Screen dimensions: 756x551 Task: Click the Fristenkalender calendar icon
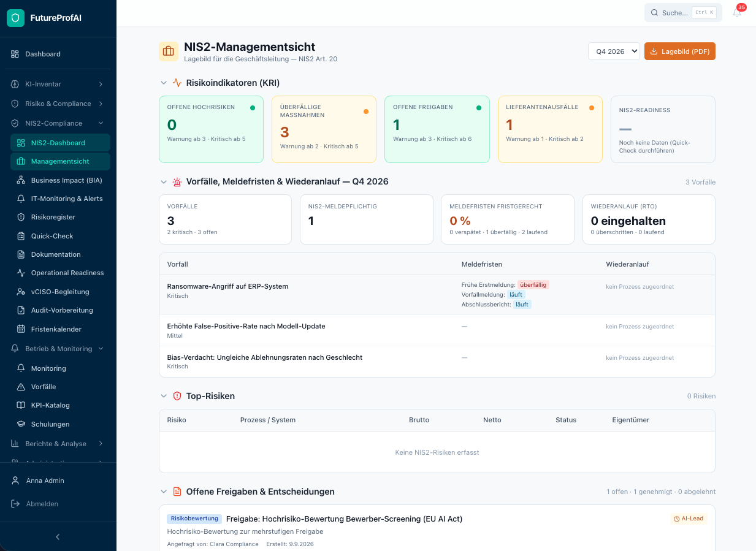click(x=21, y=329)
